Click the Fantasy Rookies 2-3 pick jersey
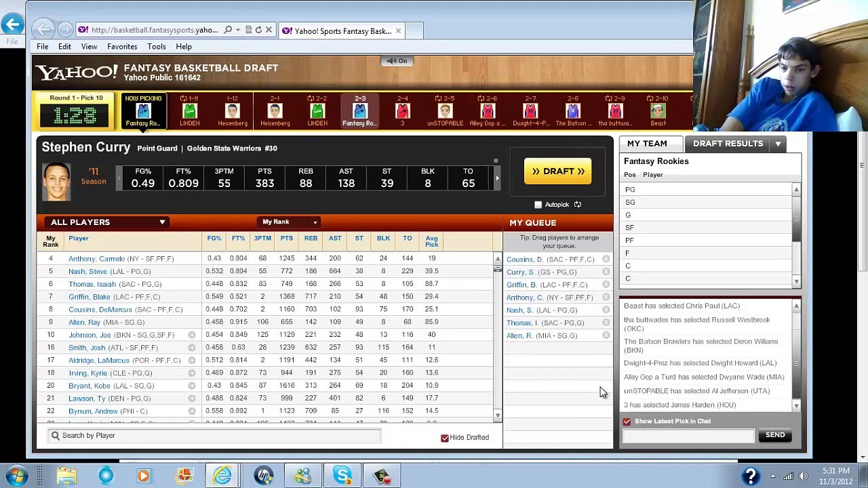 (360, 110)
